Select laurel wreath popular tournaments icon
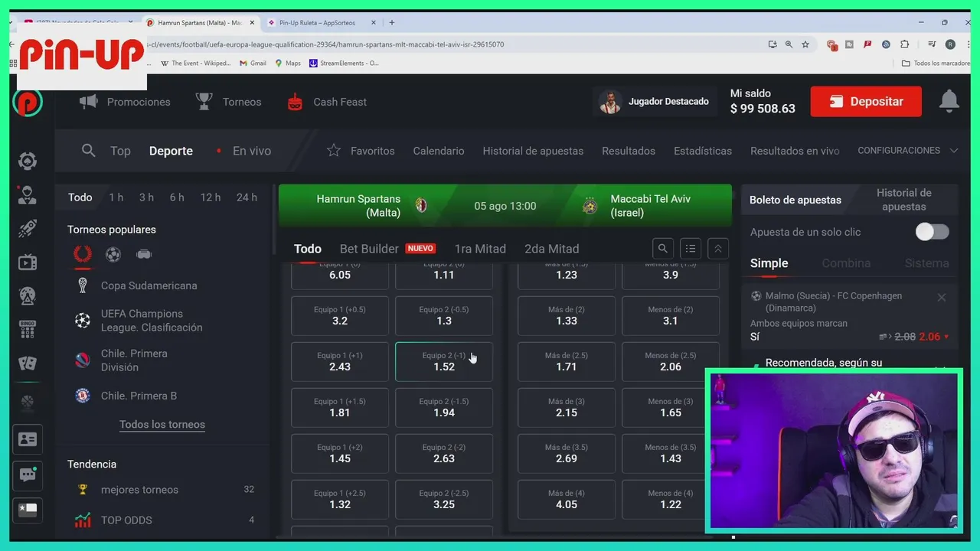 [83, 254]
